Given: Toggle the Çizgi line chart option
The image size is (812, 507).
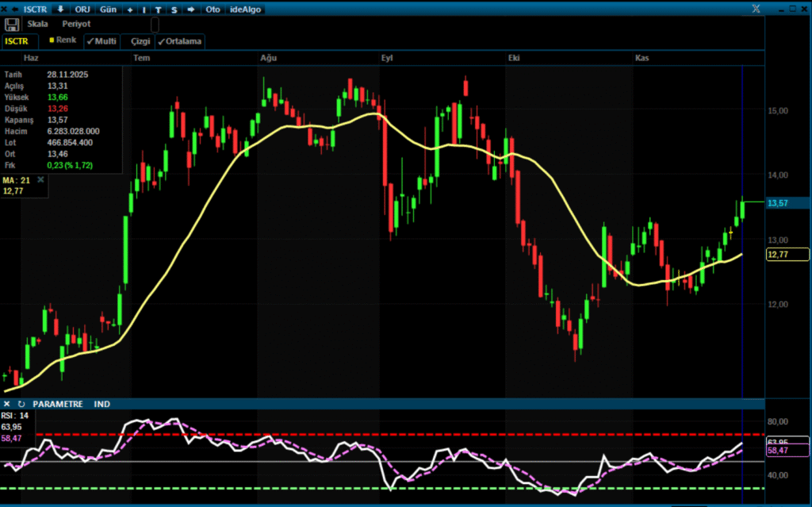Looking at the screenshot, I should pos(140,41).
